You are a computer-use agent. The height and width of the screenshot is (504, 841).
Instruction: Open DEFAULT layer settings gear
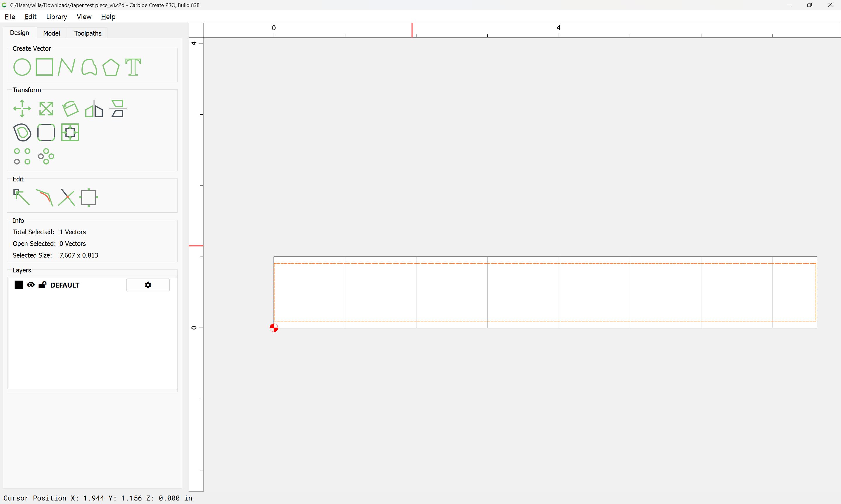tap(148, 285)
